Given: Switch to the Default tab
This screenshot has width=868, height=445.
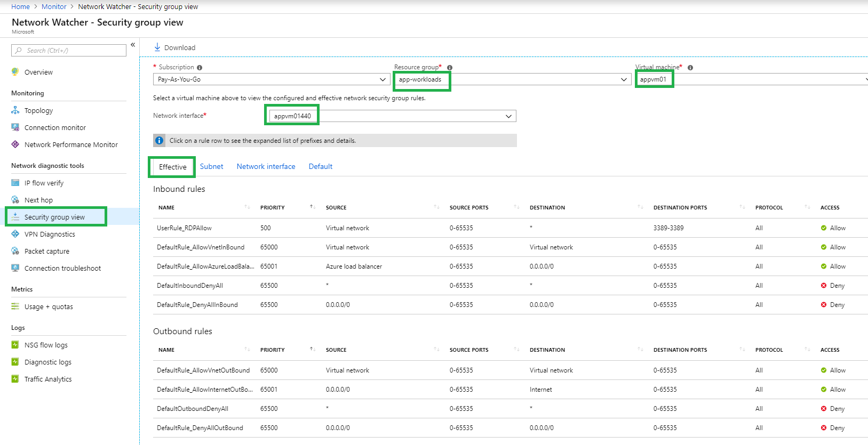Looking at the screenshot, I should [x=321, y=167].
